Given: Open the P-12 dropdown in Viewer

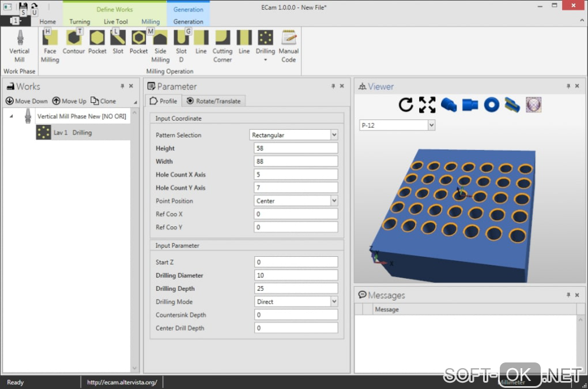Looking at the screenshot, I should pyautogui.click(x=431, y=125).
